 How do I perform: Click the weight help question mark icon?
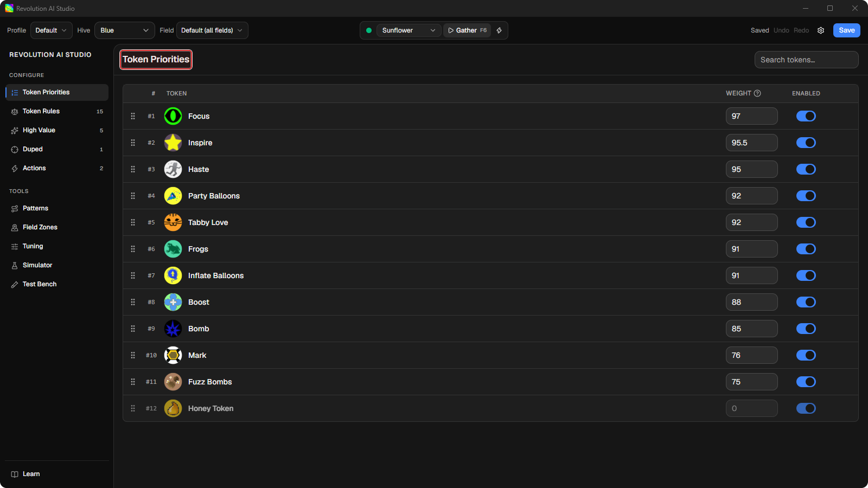click(757, 93)
